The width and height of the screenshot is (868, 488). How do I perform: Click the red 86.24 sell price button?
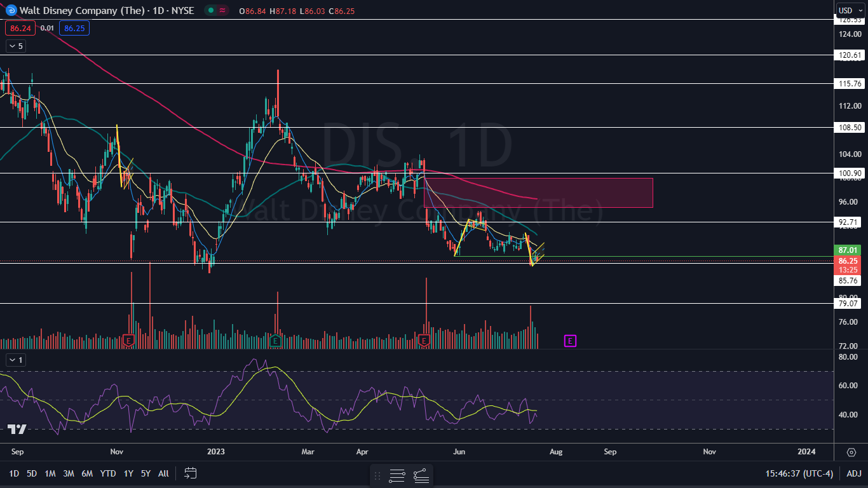pos(21,28)
